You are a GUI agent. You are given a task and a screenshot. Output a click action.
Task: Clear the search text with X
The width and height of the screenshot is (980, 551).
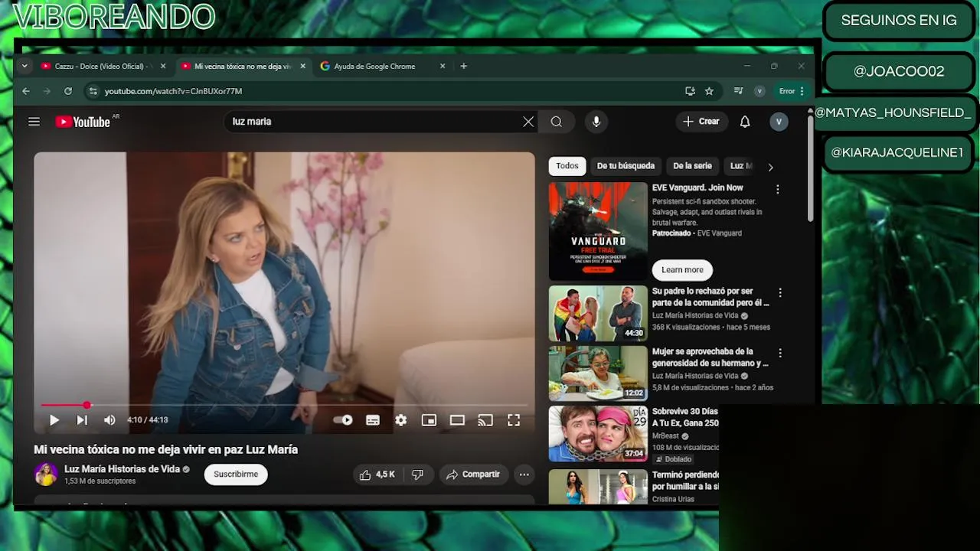point(528,122)
